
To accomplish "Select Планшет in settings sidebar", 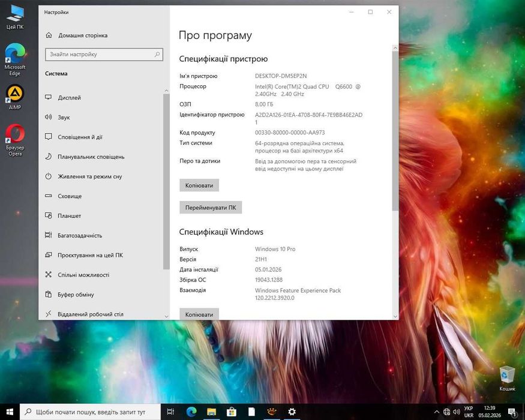I will click(x=69, y=216).
